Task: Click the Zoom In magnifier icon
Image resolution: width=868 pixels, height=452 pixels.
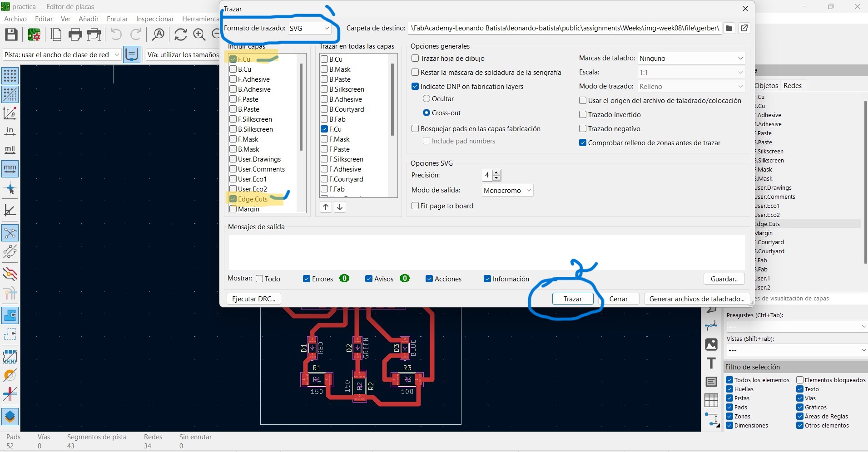Action: 199,34
